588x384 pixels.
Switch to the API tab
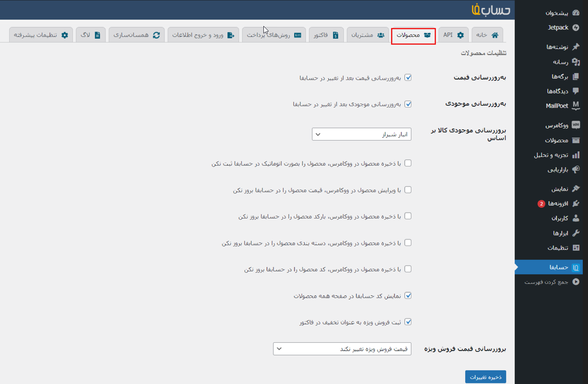[x=453, y=35]
